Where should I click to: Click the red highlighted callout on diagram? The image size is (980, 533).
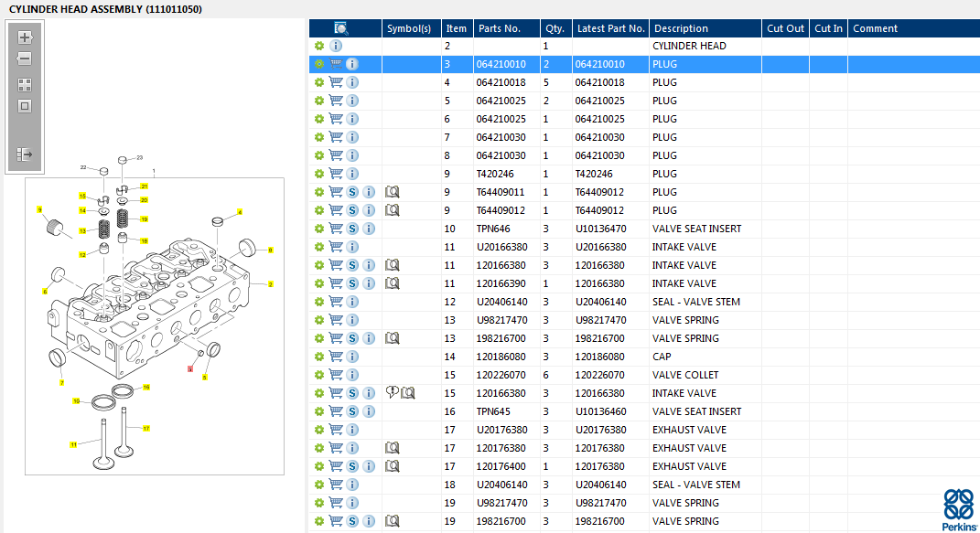(x=190, y=368)
